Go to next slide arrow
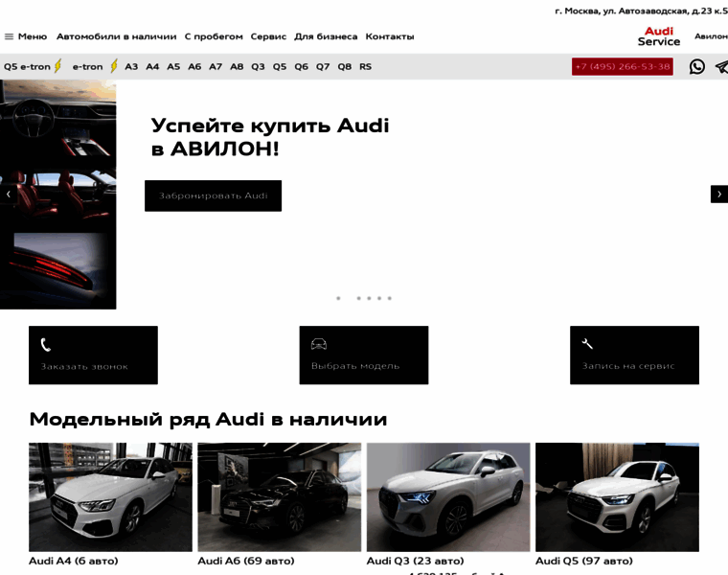728x575 pixels. pyautogui.click(x=719, y=195)
